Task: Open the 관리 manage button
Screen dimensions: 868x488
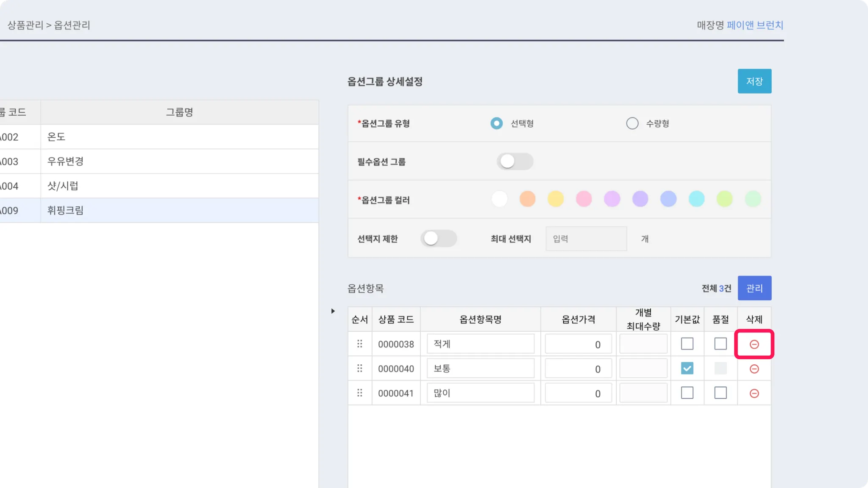Action: click(754, 288)
